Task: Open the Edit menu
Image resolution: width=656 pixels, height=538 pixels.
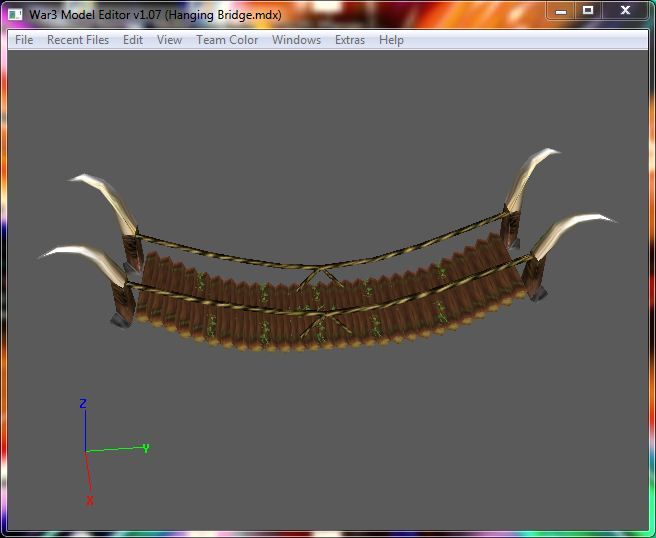Action: 133,40
